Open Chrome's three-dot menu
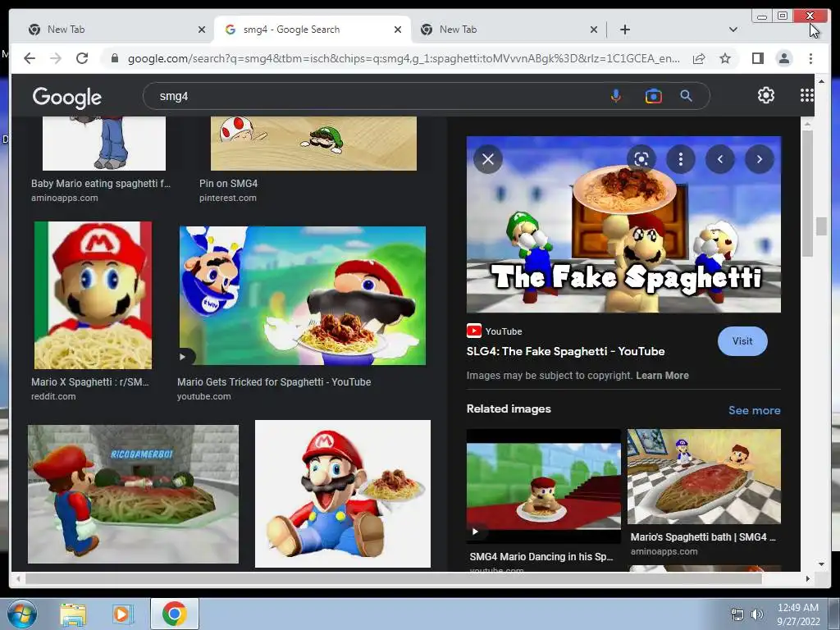The width and height of the screenshot is (840, 630). tap(810, 58)
